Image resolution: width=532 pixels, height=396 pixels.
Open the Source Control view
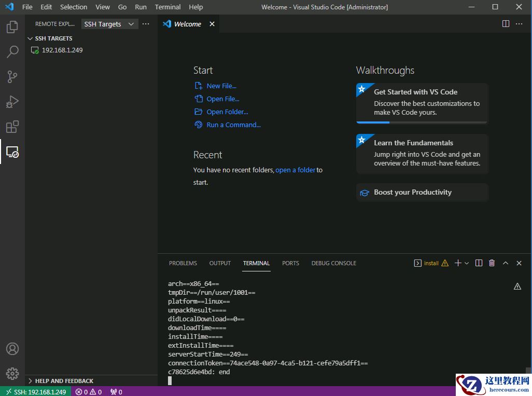point(12,77)
